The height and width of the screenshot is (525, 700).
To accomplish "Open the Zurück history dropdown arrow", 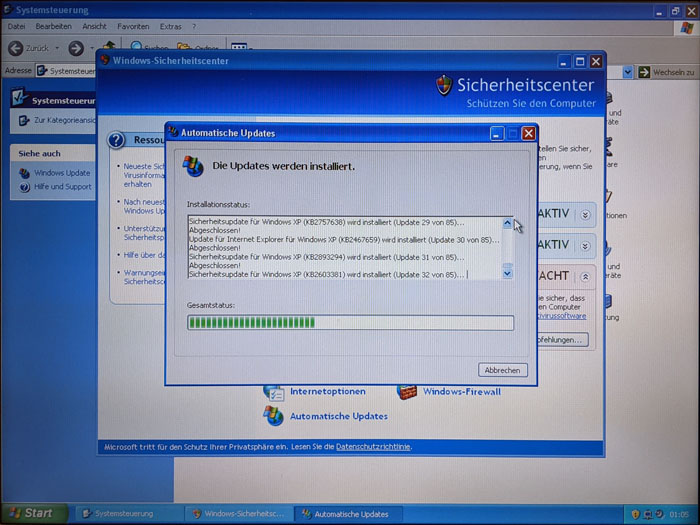I will tap(57, 48).
